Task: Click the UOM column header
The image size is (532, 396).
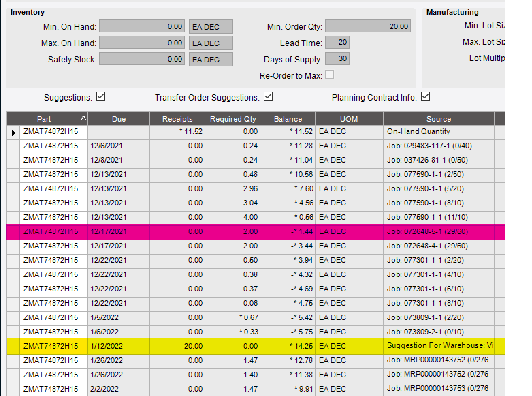Action: click(x=349, y=119)
